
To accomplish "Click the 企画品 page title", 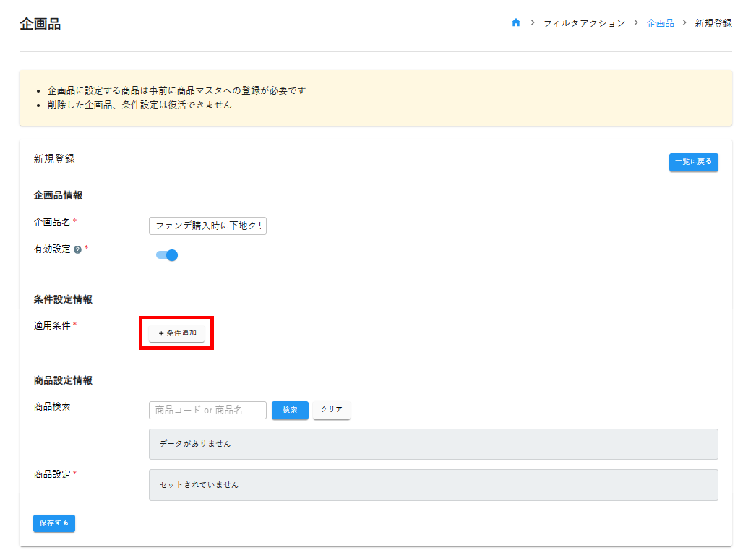I will (40, 24).
